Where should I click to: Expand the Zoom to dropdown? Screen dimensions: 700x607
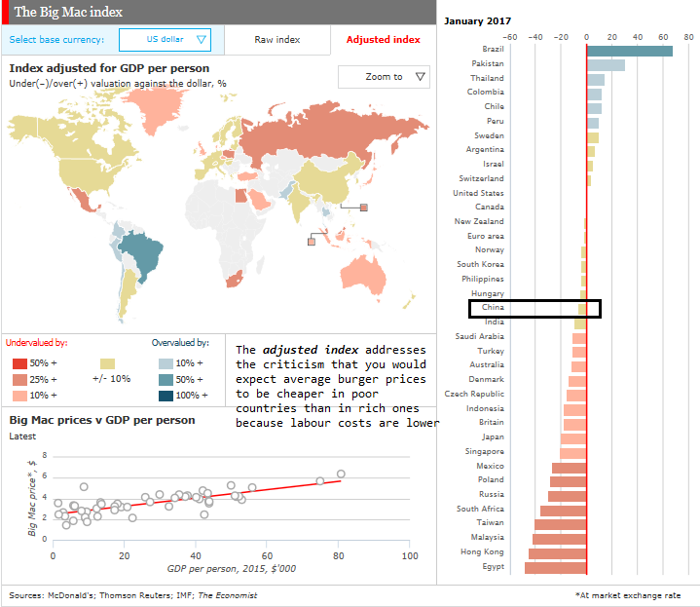[x=384, y=77]
